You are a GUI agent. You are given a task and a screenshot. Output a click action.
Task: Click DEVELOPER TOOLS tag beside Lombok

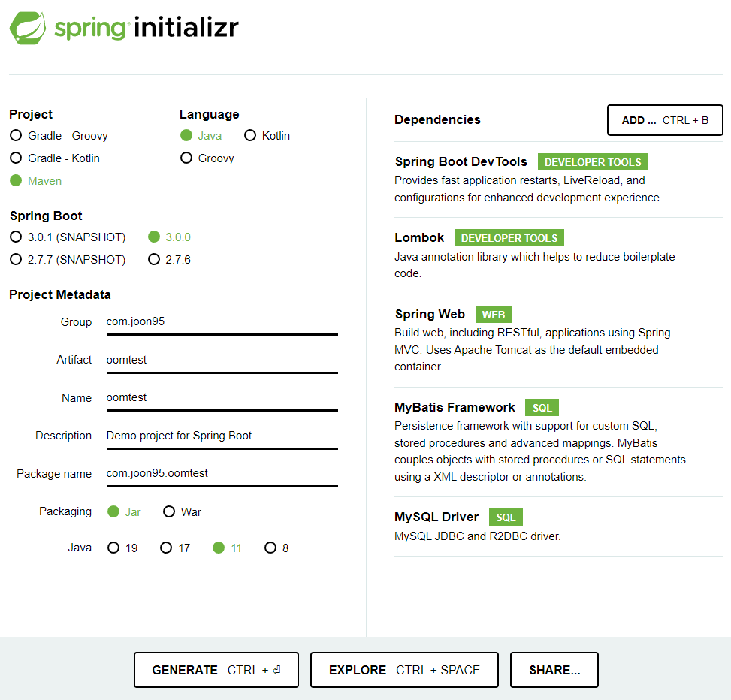click(x=509, y=237)
